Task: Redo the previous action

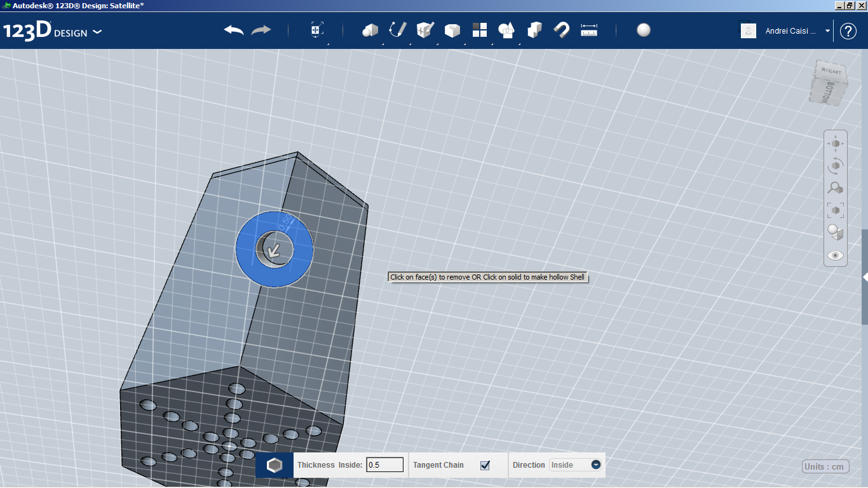Action: (261, 30)
